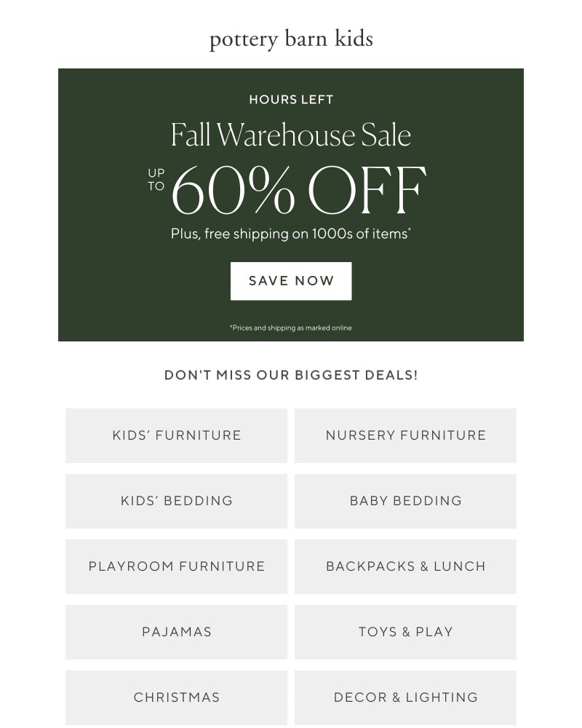This screenshot has width=582, height=728.
Task: Open the Kids' Furniture category
Action: pos(177,435)
